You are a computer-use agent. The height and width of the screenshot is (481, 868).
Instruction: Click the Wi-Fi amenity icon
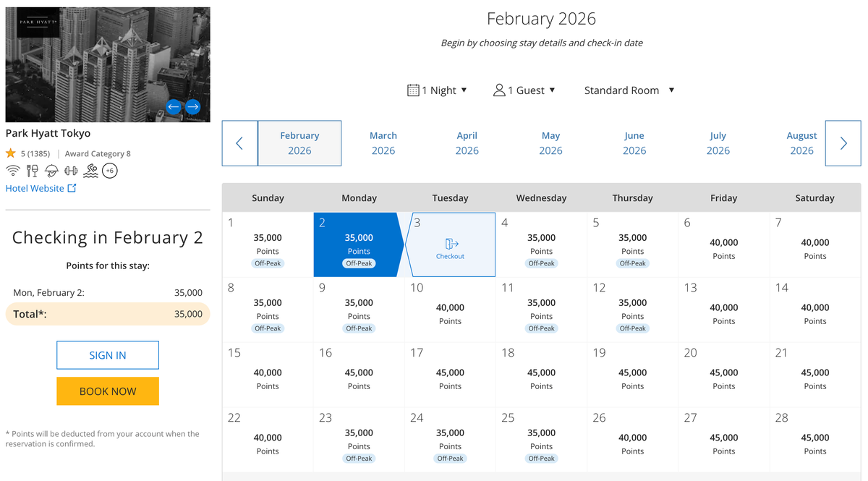(x=12, y=171)
